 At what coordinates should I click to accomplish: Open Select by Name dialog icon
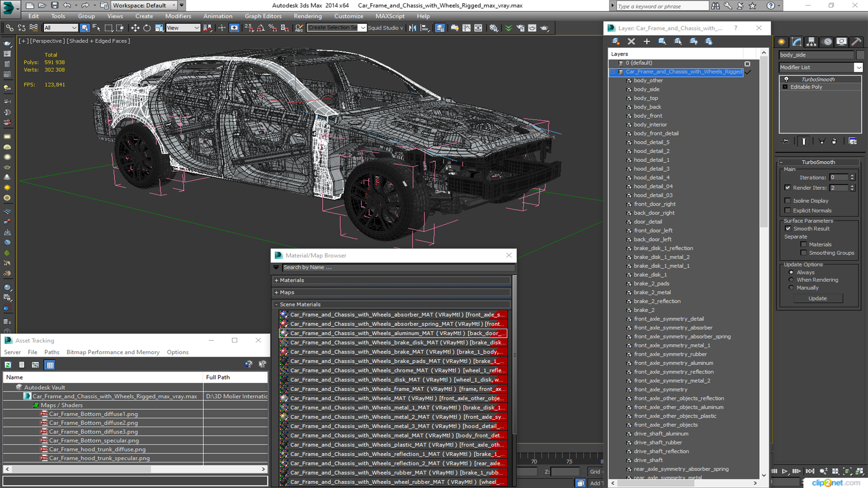(x=96, y=28)
